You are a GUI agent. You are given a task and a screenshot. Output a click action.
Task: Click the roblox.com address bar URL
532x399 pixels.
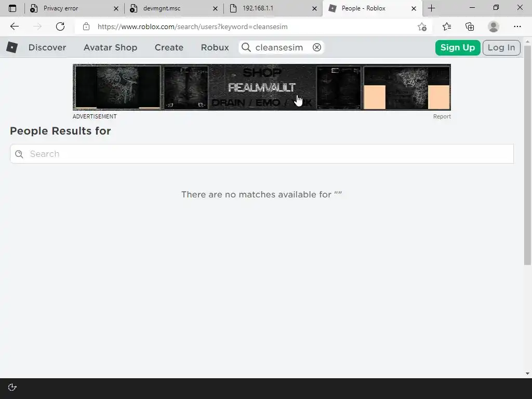[x=192, y=27]
